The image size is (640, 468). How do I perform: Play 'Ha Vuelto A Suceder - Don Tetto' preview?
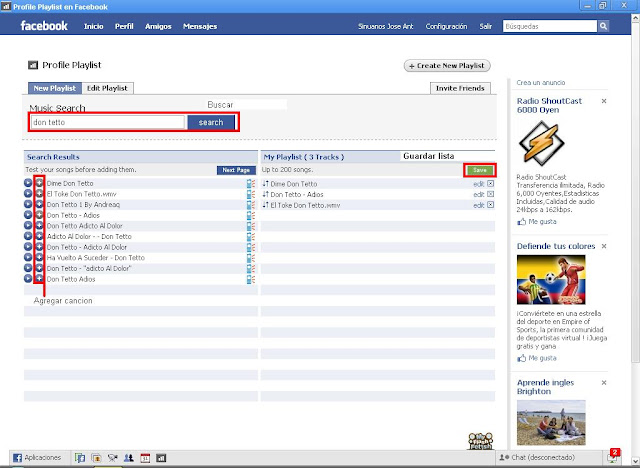click(28, 257)
